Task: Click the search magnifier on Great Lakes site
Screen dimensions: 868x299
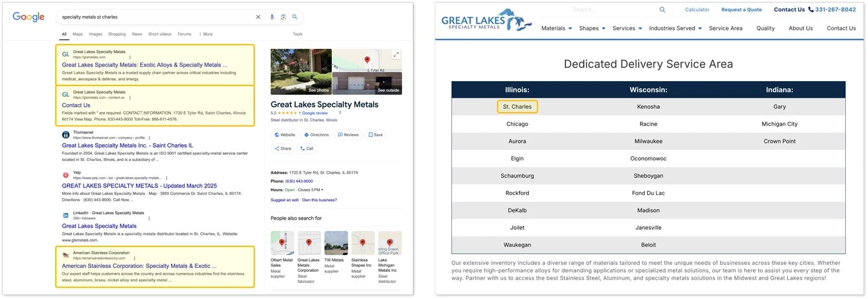Action: click(662, 10)
